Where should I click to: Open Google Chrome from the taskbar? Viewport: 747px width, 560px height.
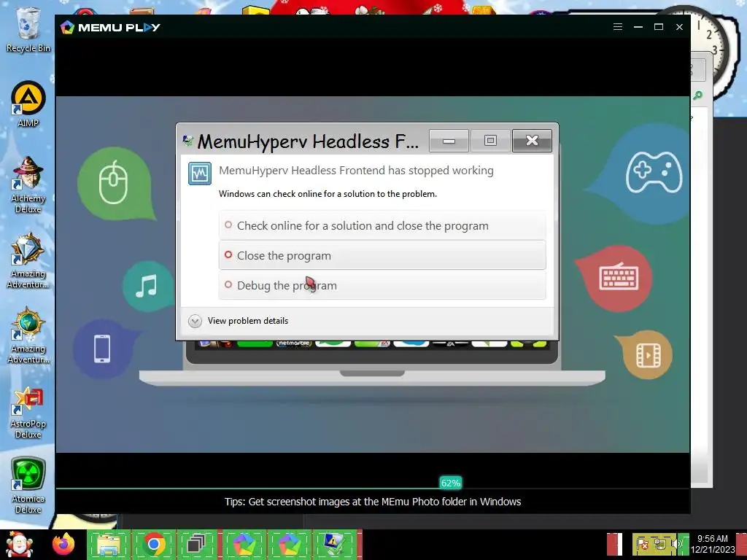pyautogui.click(x=153, y=544)
